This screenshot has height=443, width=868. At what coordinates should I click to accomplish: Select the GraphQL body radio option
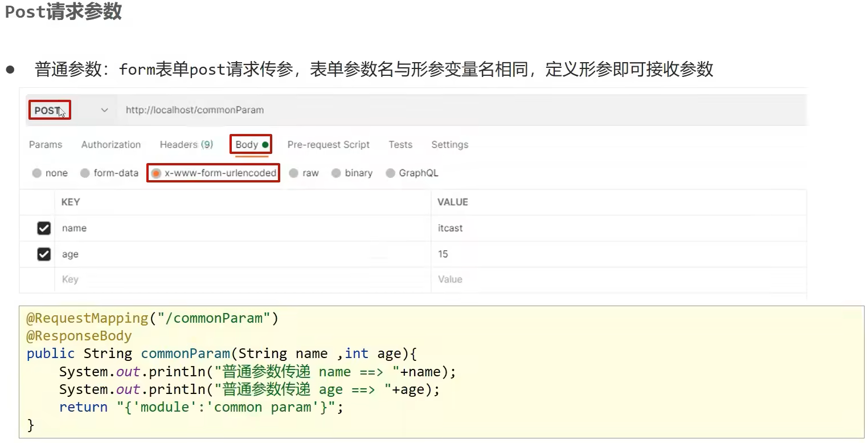point(390,173)
